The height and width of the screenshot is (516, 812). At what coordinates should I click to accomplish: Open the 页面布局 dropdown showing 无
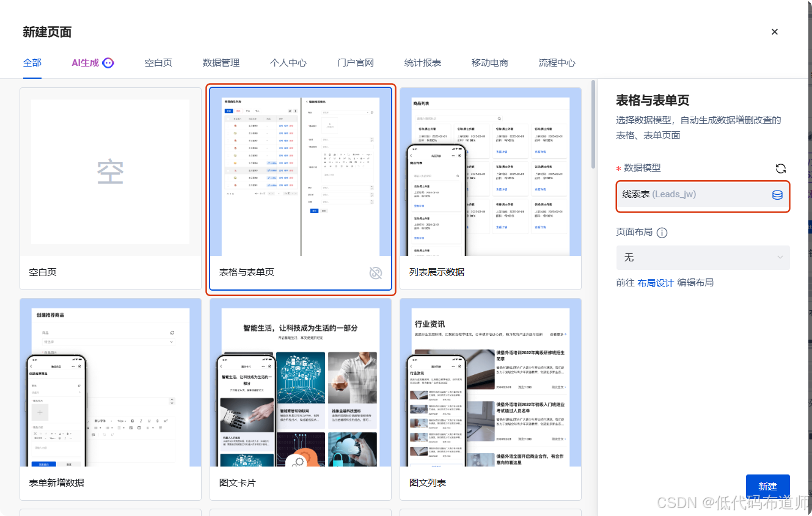pos(703,258)
